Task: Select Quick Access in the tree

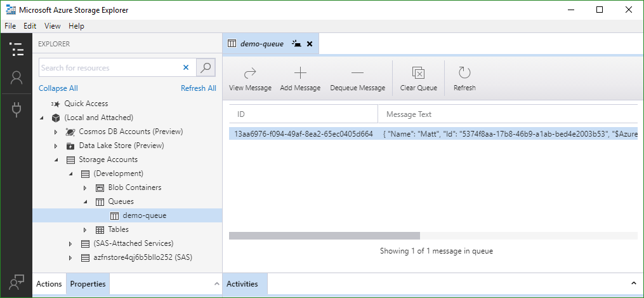Action: [x=86, y=104]
